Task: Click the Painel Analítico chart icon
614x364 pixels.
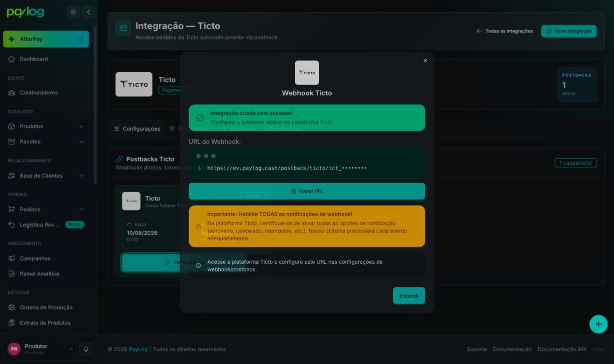Action: (x=12, y=274)
